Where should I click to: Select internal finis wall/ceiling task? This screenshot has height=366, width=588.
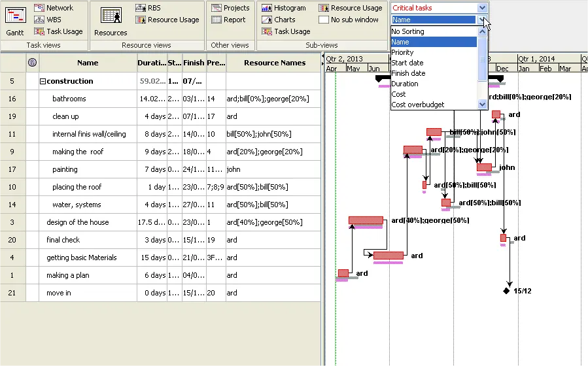click(89, 134)
